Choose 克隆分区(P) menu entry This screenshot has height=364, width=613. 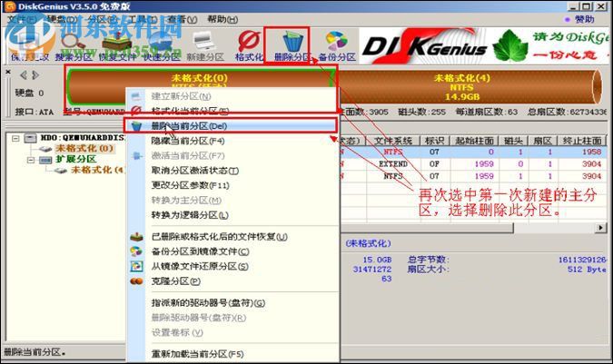(x=232, y=281)
